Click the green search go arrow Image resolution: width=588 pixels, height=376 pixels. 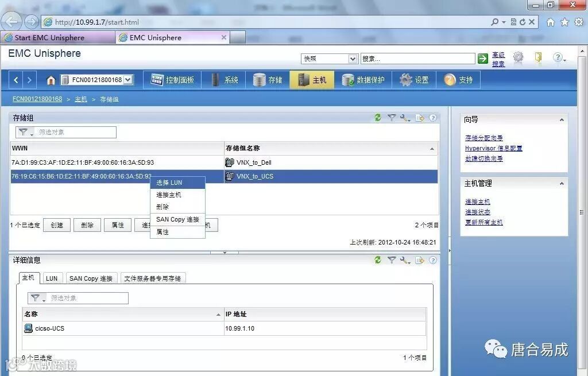point(482,58)
